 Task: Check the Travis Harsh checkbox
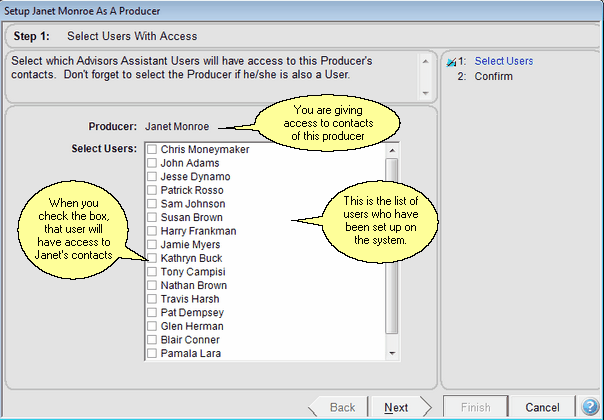point(152,299)
